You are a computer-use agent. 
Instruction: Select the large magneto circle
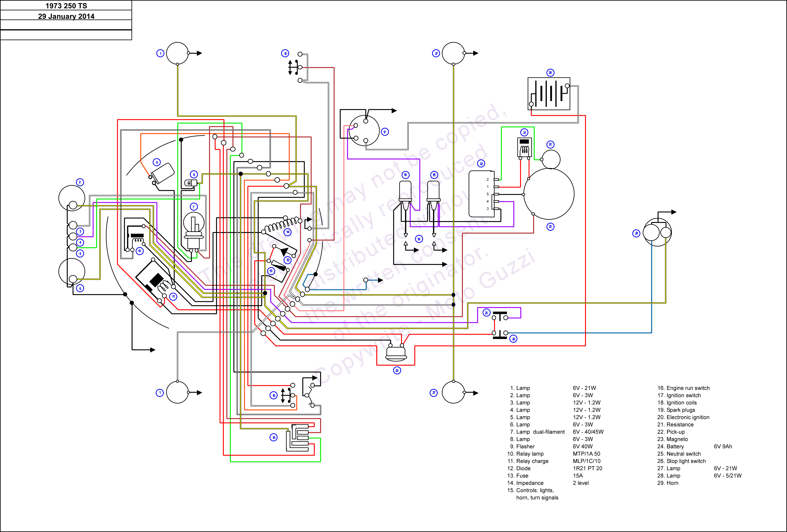click(x=549, y=194)
